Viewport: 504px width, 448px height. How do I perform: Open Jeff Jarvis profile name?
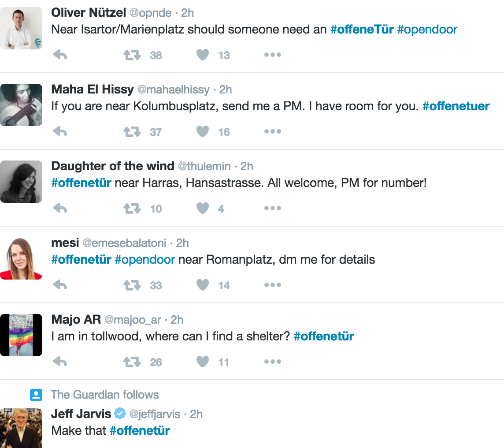pyautogui.click(x=81, y=414)
